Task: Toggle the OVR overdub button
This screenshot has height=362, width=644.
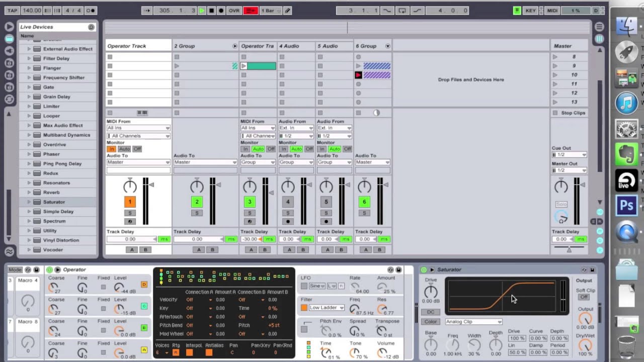Action: coord(234,11)
